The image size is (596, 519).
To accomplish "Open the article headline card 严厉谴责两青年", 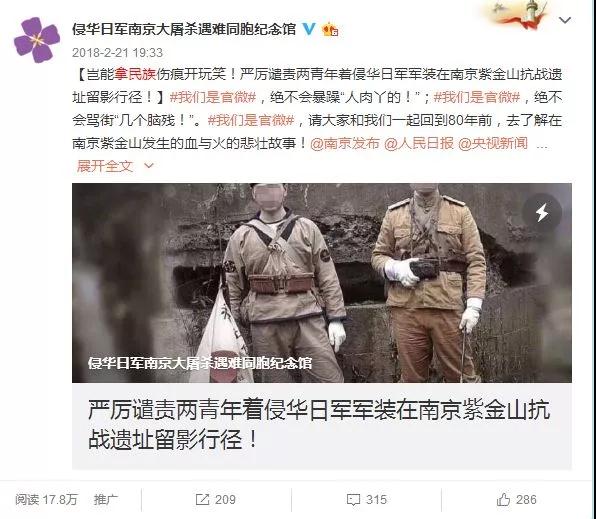I will (322, 425).
